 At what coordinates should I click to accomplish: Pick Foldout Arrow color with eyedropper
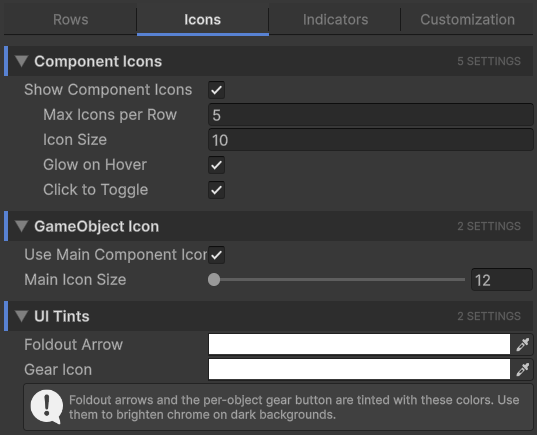[x=523, y=344]
